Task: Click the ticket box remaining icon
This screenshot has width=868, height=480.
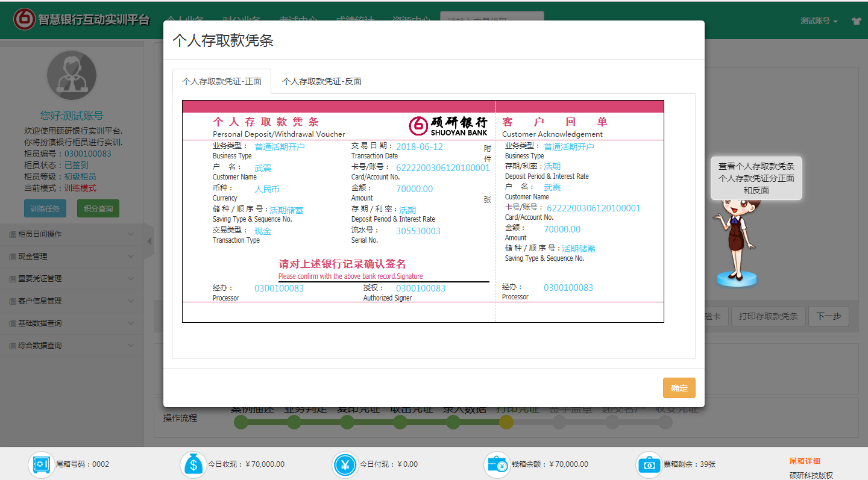Action: tap(649, 464)
